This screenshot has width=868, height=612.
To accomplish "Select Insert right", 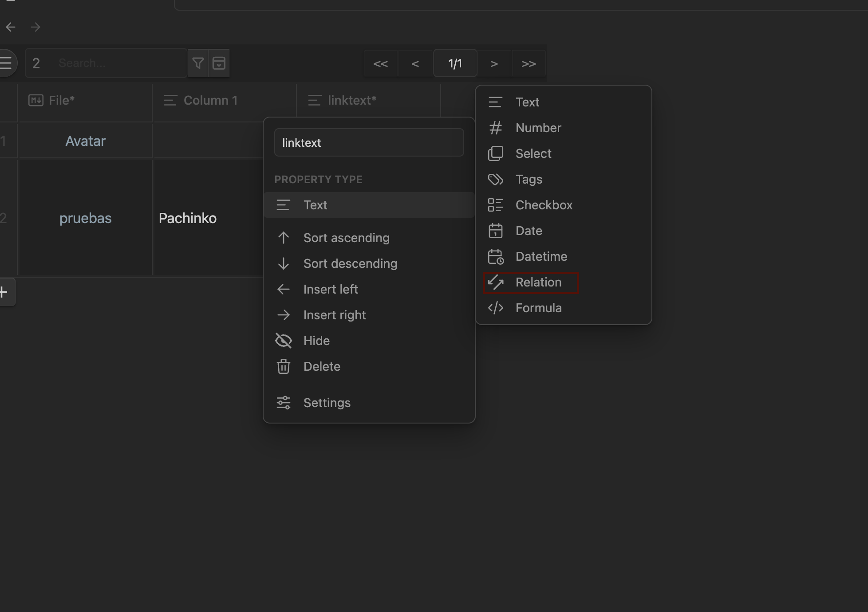I will (334, 315).
